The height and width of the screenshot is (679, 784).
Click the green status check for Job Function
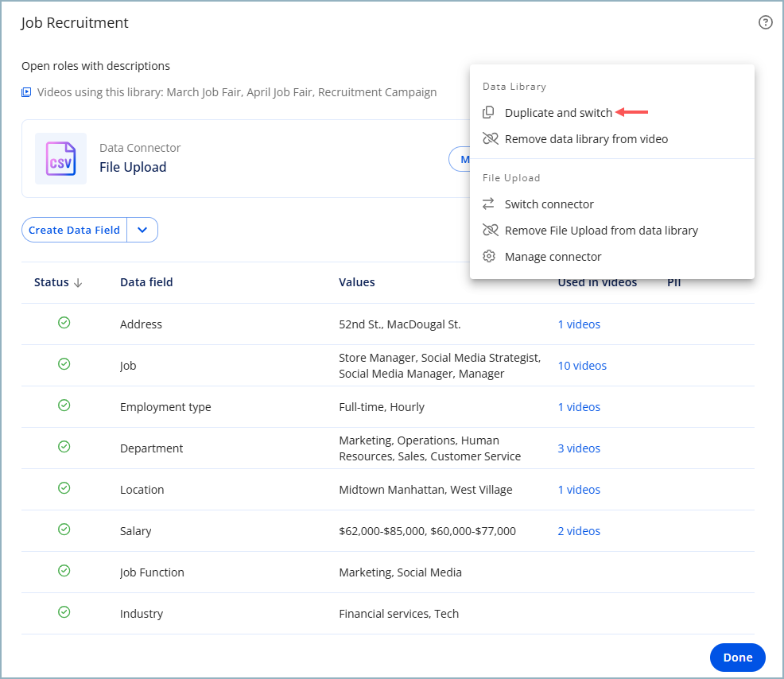64,571
